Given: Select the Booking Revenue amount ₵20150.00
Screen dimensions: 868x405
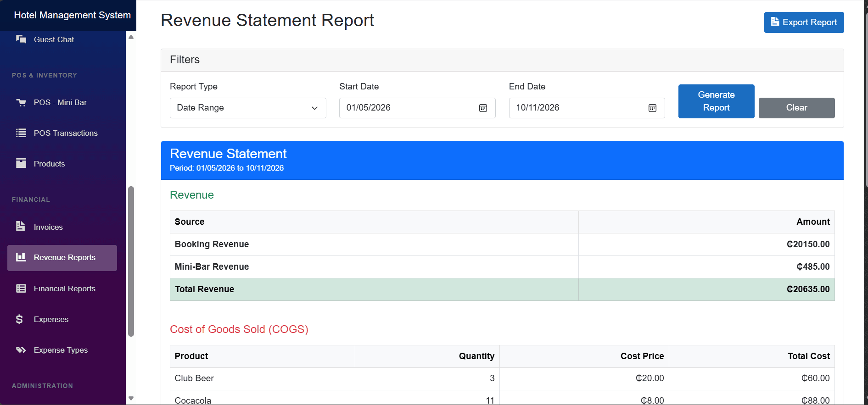Looking at the screenshot, I should [808, 244].
